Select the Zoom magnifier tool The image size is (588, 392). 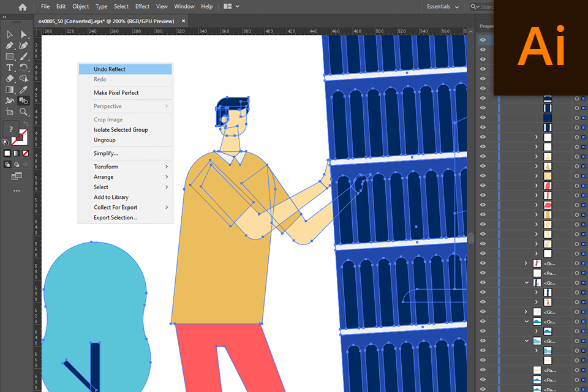(24, 112)
